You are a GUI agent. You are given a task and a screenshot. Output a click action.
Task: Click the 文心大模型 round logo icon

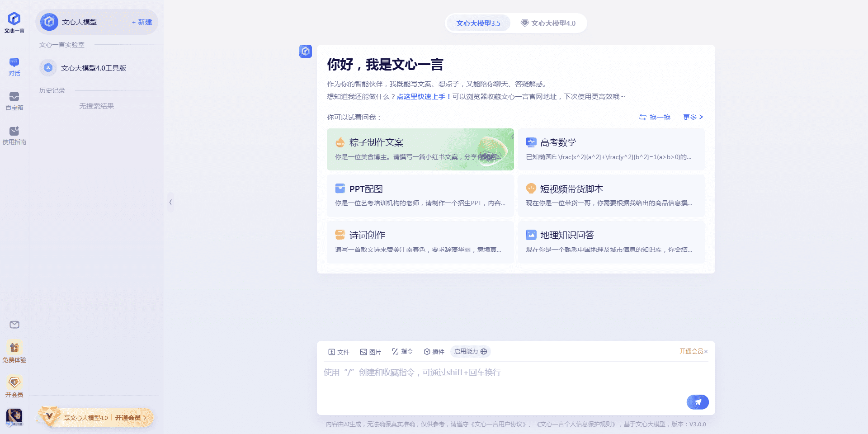49,22
